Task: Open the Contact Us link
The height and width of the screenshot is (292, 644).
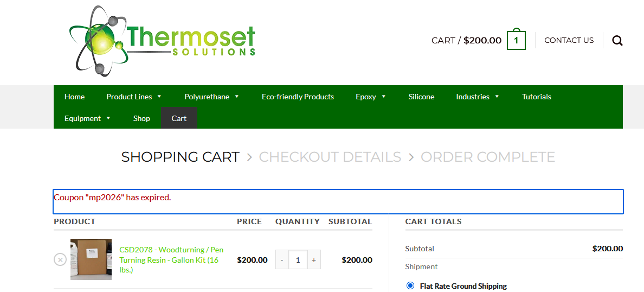Action: coord(569,40)
